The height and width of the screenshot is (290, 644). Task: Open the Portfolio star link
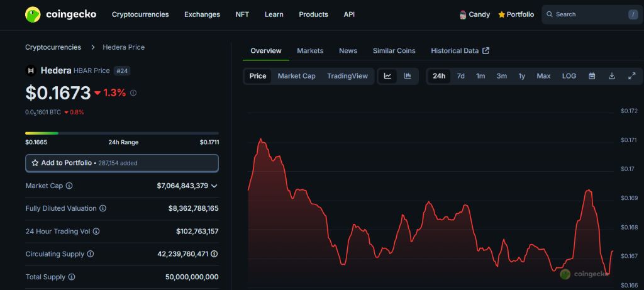pos(516,14)
